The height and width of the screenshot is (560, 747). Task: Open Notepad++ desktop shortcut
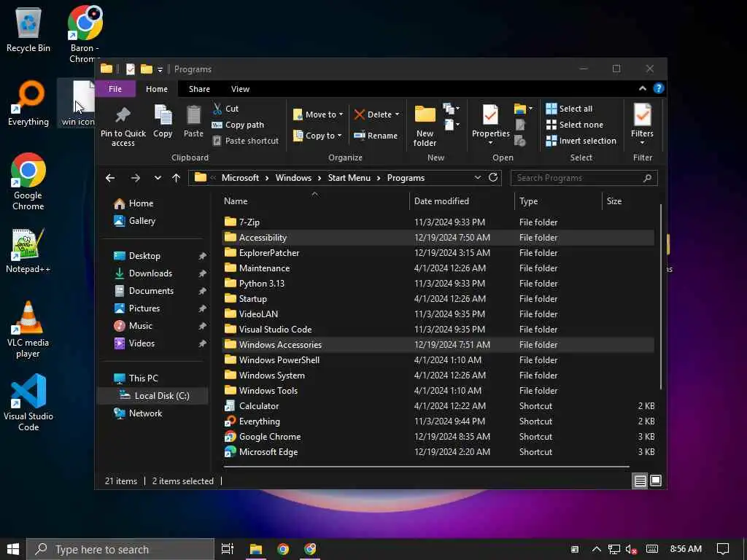28,252
